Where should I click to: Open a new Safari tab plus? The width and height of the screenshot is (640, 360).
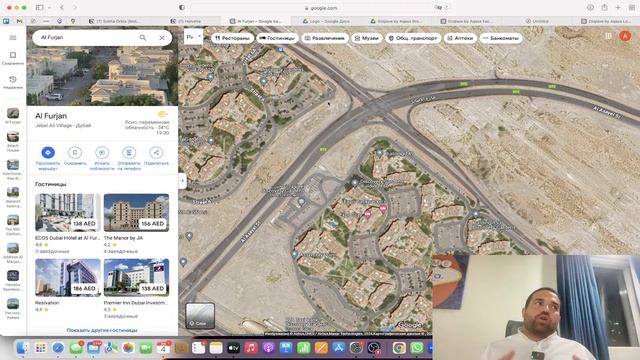pyautogui.click(x=618, y=8)
